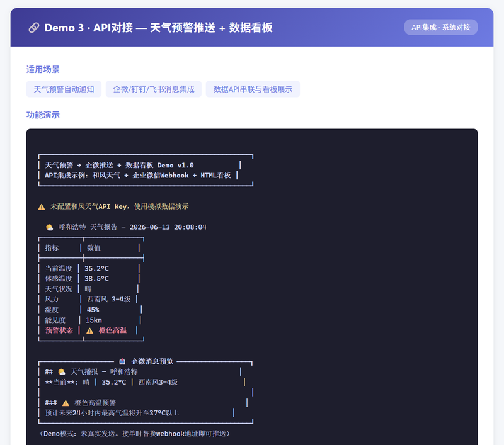
Task: Click the sun cloud icon beside 呼和浩特 天气报告
Action: click(50, 227)
